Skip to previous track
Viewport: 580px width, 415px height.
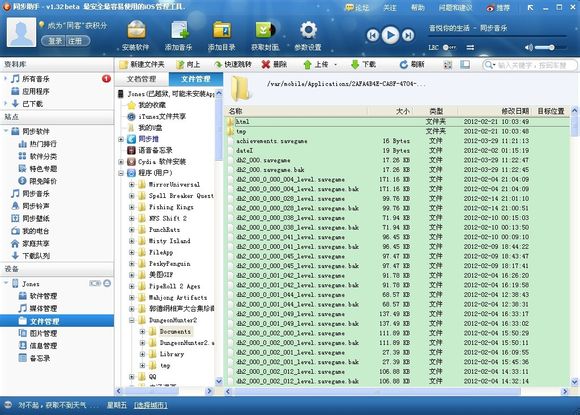373,36
